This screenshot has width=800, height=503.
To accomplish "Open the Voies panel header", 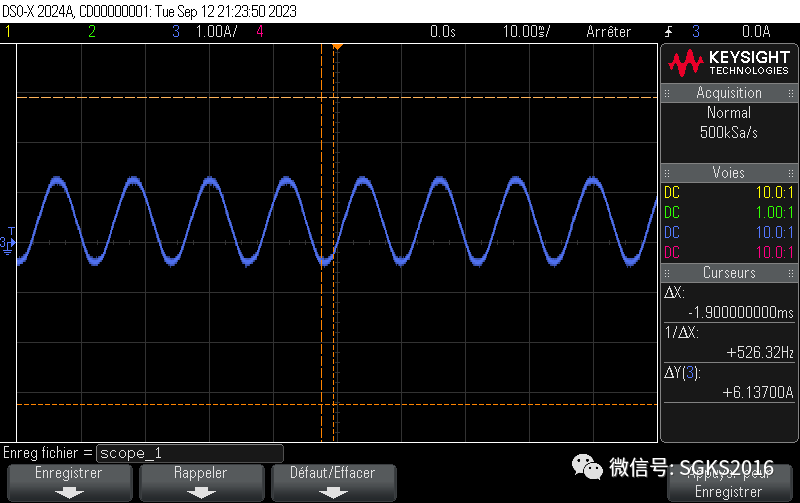I will [729, 173].
